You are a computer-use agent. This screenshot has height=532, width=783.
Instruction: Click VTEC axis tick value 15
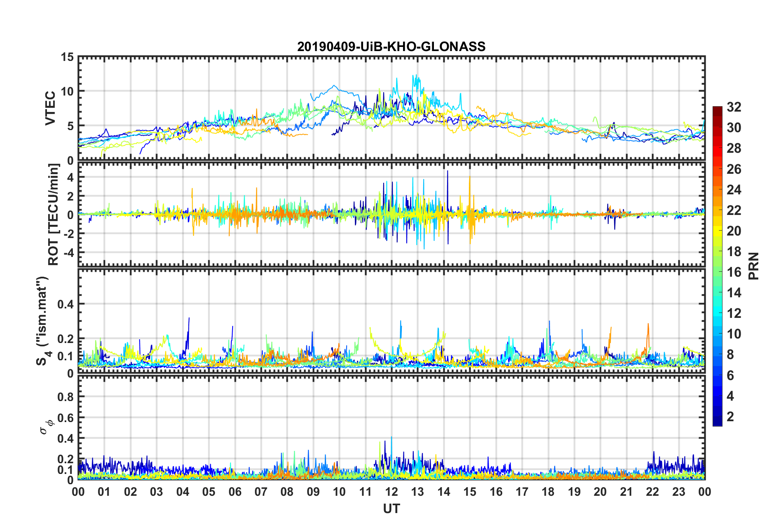[x=68, y=57]
